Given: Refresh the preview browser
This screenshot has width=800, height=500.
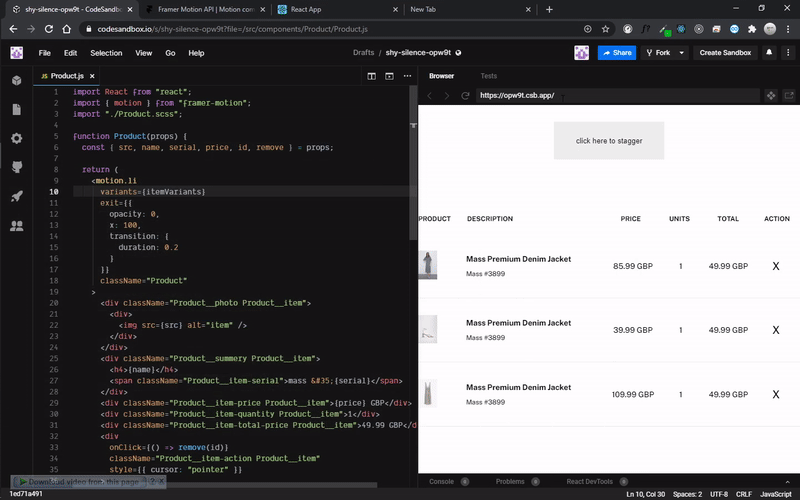Looking at the screenshot, I should 465,95.
